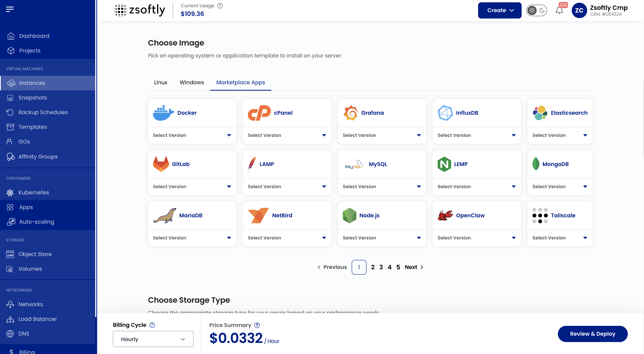Open Backup Schedules in sidebar
The height and width of the screenshot is (354, 644).
(x=47, y=112)
